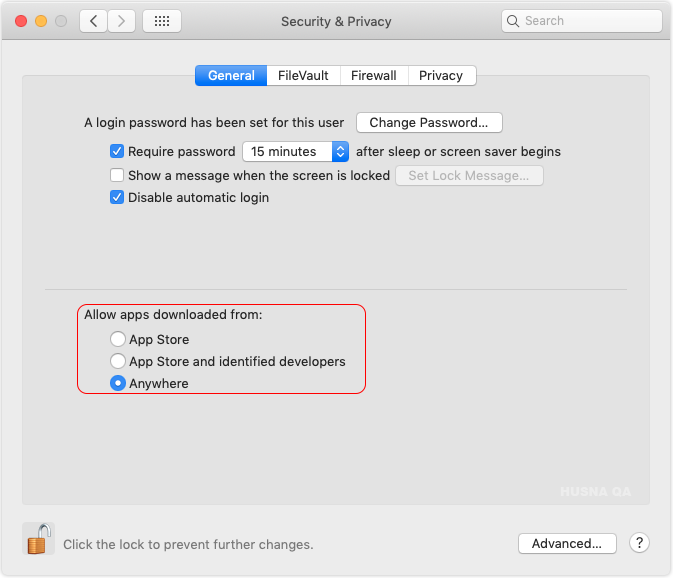Click the red close window button
Image resolution: width=673 pixels, height=578 pixels.
tap(21, 21)
